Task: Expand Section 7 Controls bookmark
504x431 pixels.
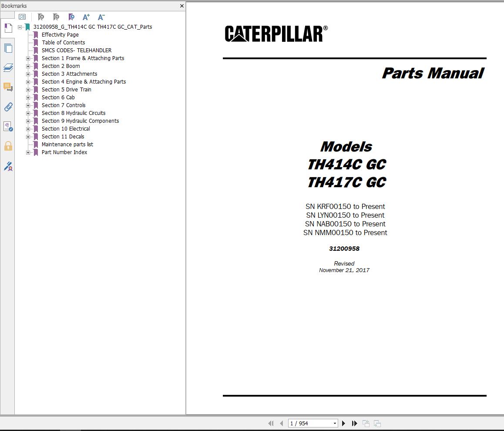Action: 28,105
